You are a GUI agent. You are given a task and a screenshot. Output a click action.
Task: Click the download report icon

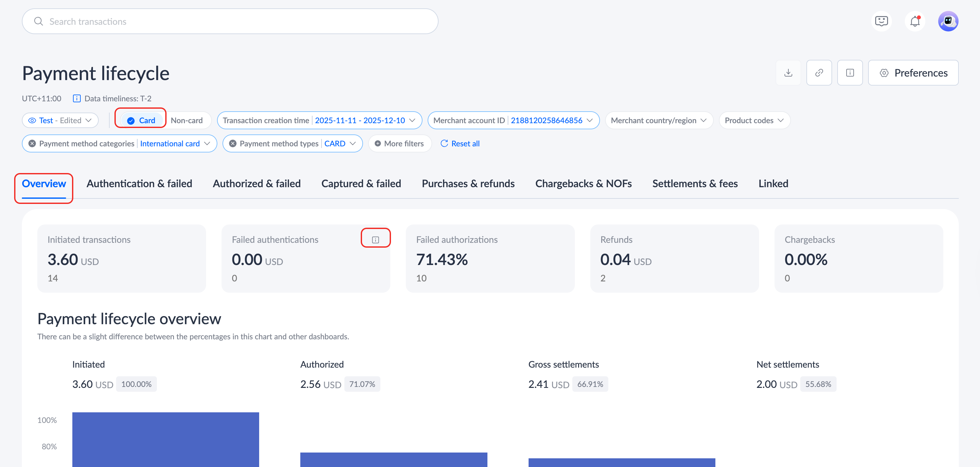(x=788, y=73)
